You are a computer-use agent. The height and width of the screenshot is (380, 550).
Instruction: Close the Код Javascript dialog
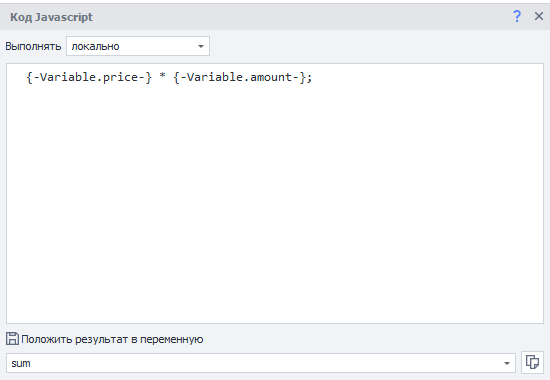[x=539, y=16]
